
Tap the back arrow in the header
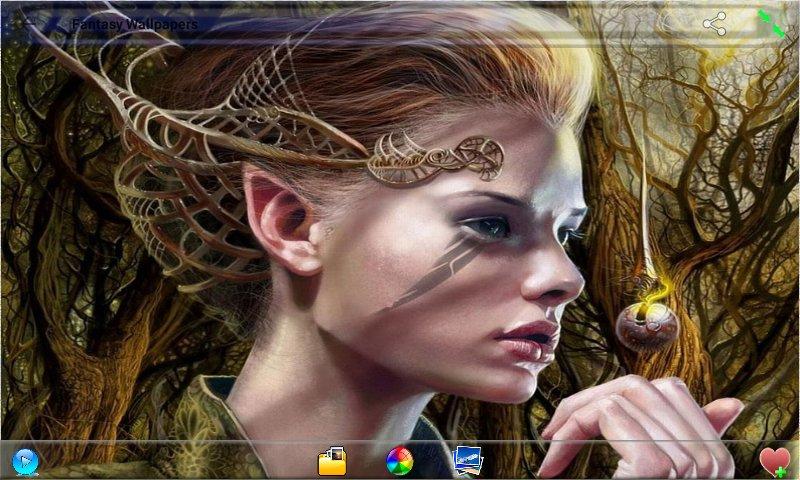coord(30,24)
